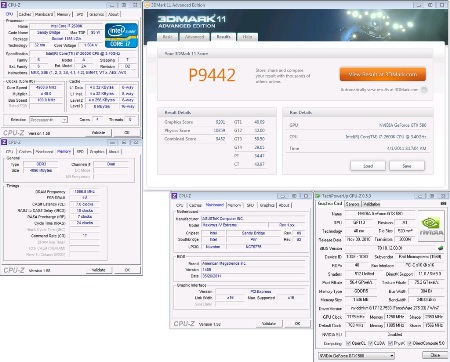Click the BIOS Version field in GPU-Z
Viewport: 450px width, 362px height.
coord(390,248)
